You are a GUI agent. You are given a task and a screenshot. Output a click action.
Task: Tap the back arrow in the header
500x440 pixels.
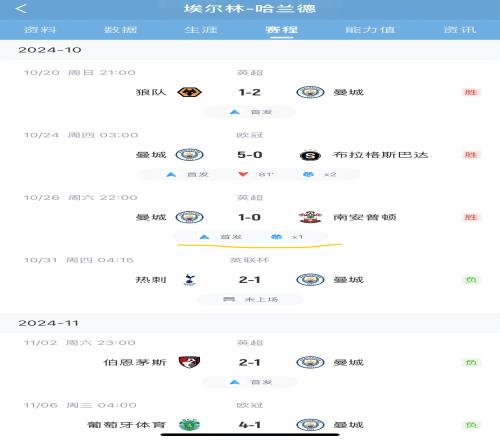tap(21, 9)
